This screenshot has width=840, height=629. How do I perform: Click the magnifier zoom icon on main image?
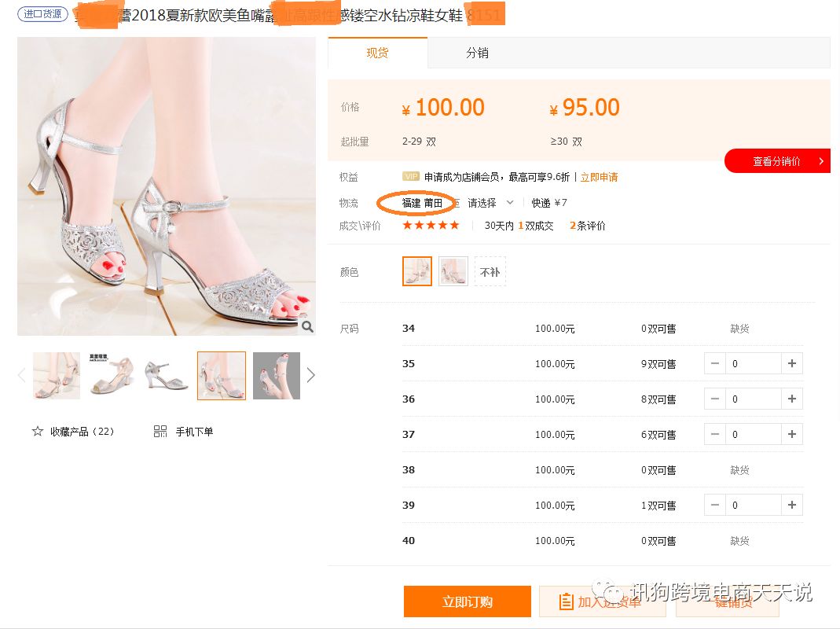[x=307, y=326]
